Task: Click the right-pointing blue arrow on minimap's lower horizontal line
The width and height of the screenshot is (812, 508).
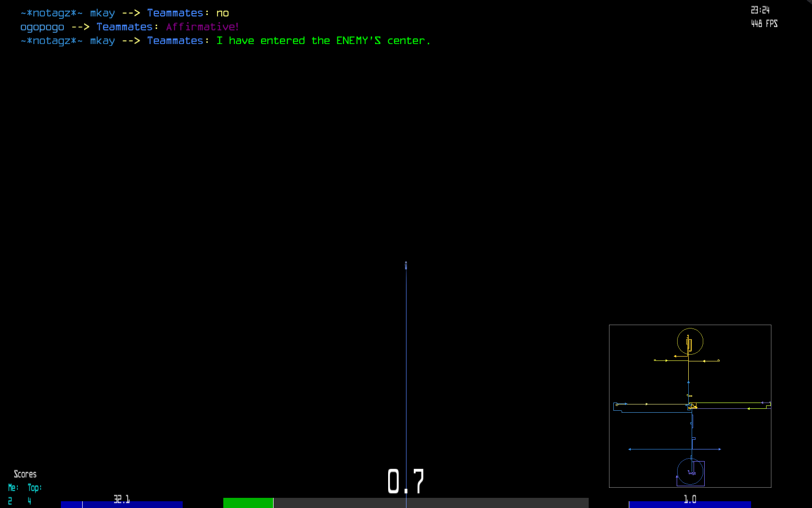Action: [720, 449]
